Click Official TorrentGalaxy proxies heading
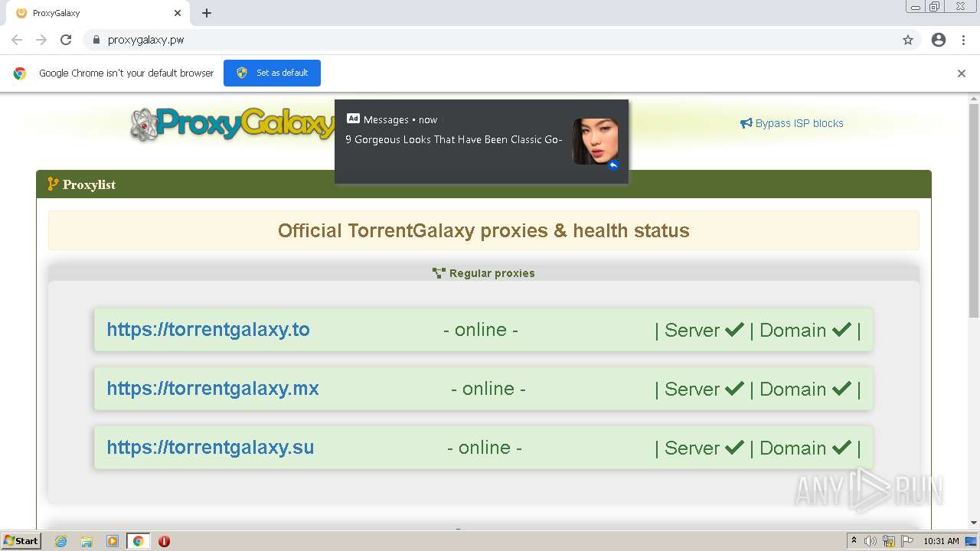The image size is (980, 551). [484, 230]
